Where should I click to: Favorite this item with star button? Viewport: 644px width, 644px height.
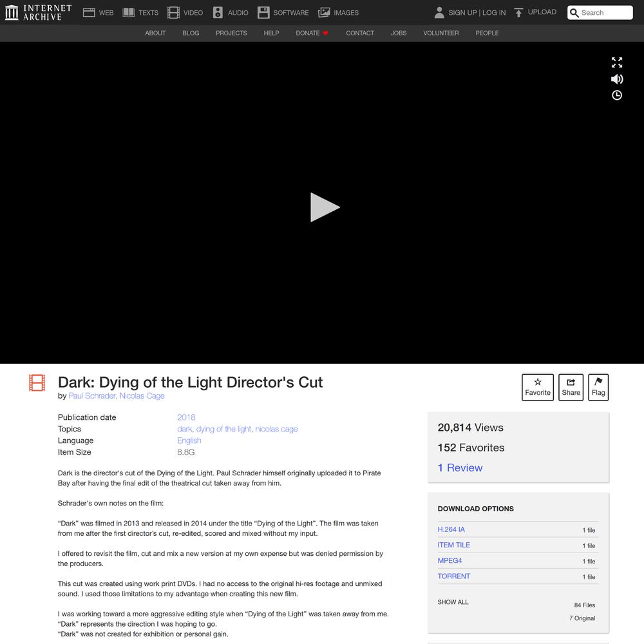[x=537, y=387]
